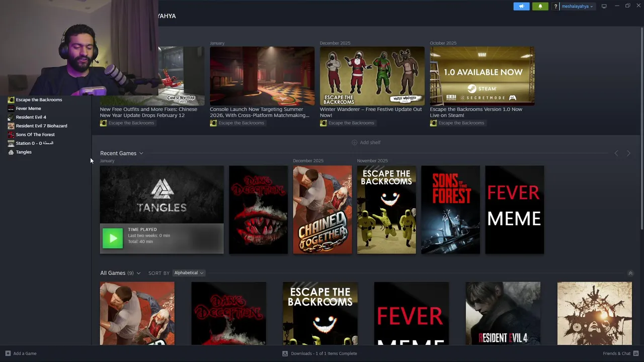Expand the meshalayahya account menu
Viewport: 644px width, 362px height.
click(x=578, y=7)
